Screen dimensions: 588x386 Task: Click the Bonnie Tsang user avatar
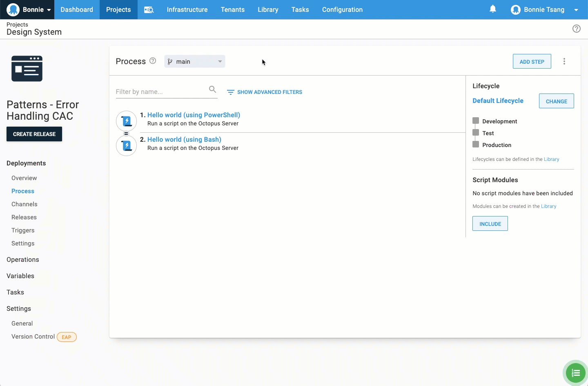[x=516, y=9]
